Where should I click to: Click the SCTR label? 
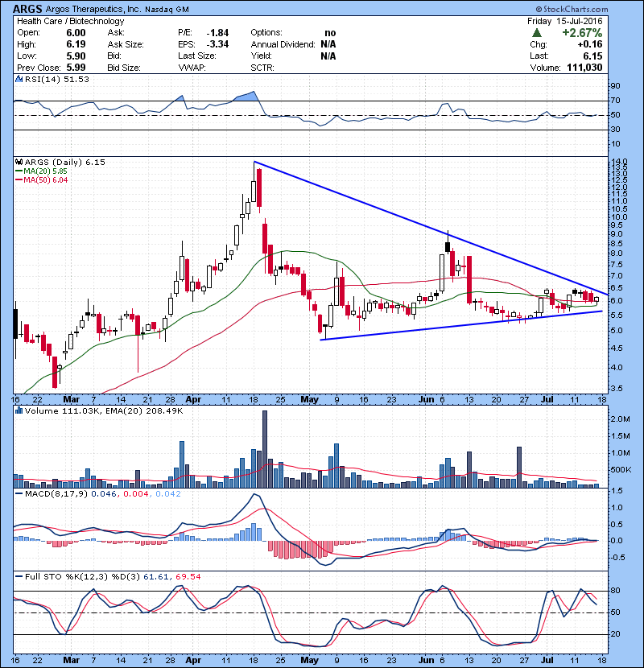click(x=262, y=68)
